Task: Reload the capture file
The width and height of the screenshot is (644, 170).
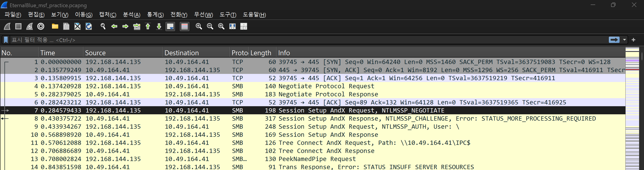Action: (89, 26)
